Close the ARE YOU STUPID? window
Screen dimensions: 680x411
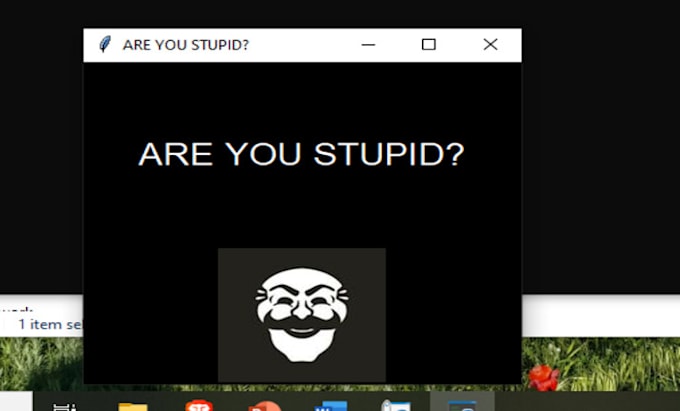coord(490,45)
